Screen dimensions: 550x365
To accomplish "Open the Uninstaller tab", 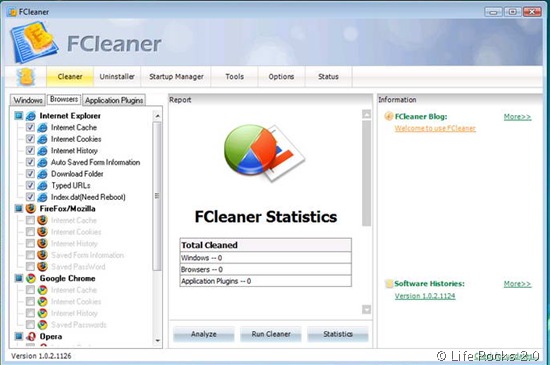I will pos(117,76).
